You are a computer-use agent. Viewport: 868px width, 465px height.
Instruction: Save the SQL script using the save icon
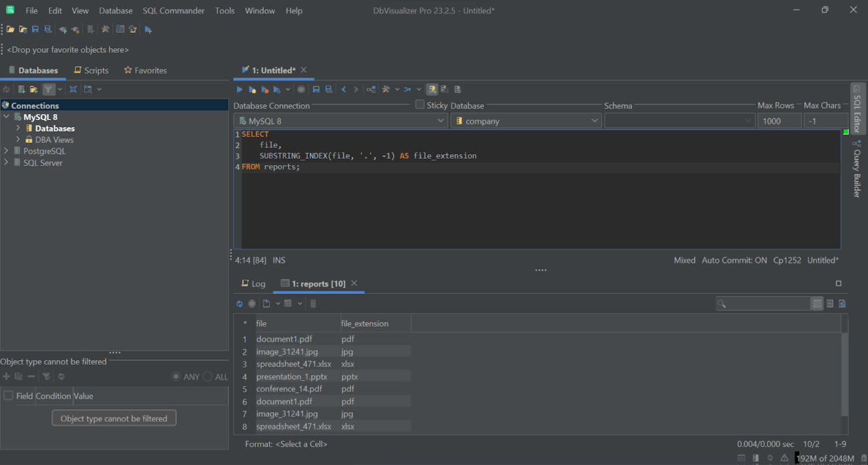point(316,89)
